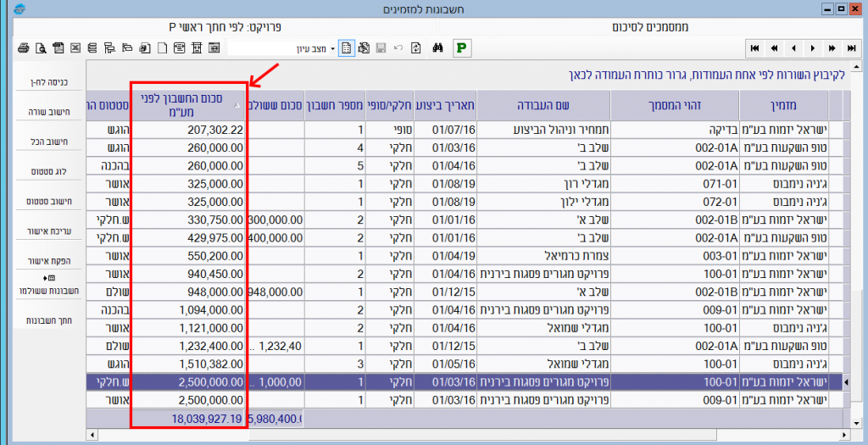Click the horizontal scrollbar right arrow
The height and width of the screenshot is (445, 868).
(x=845, y=435)
